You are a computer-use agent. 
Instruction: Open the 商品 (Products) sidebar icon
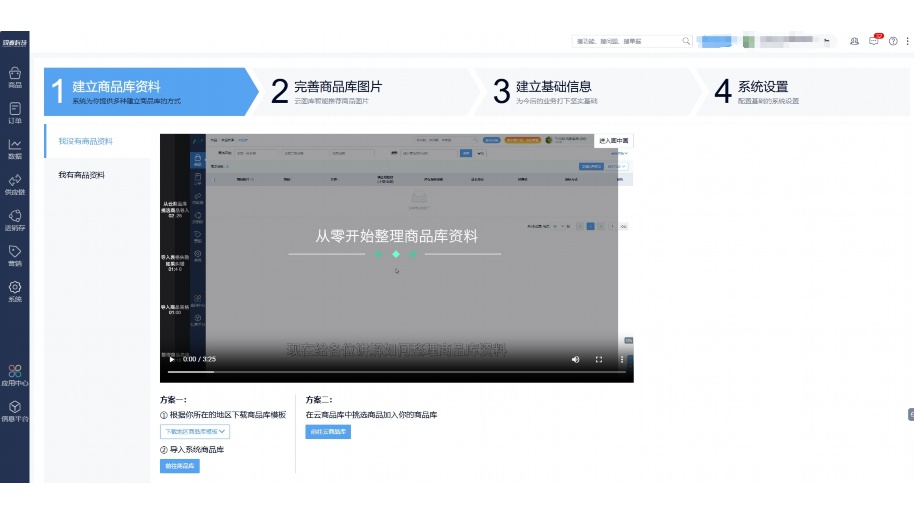tap(15, 76)
